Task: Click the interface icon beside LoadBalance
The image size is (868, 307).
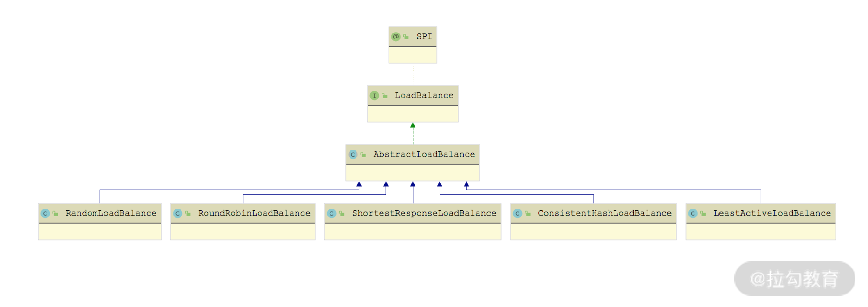Action: tap(374, 96)
